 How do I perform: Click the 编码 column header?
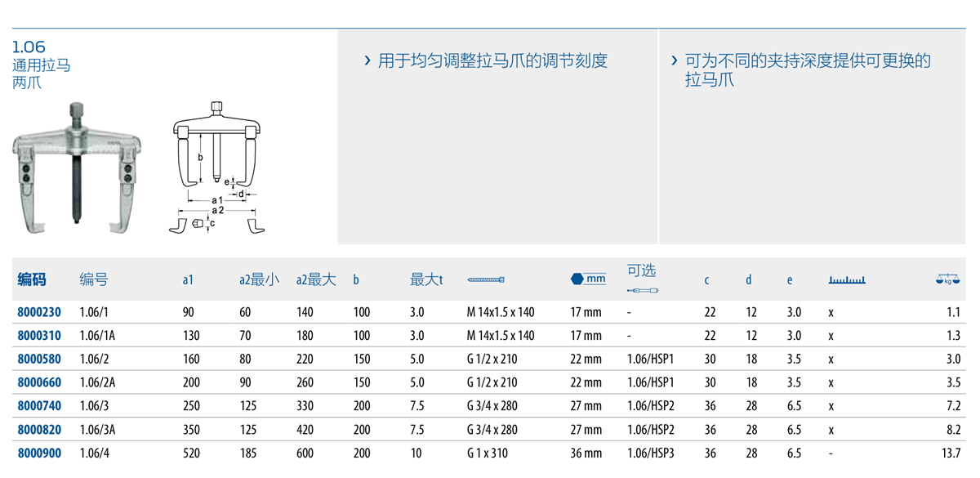(32, 280)
